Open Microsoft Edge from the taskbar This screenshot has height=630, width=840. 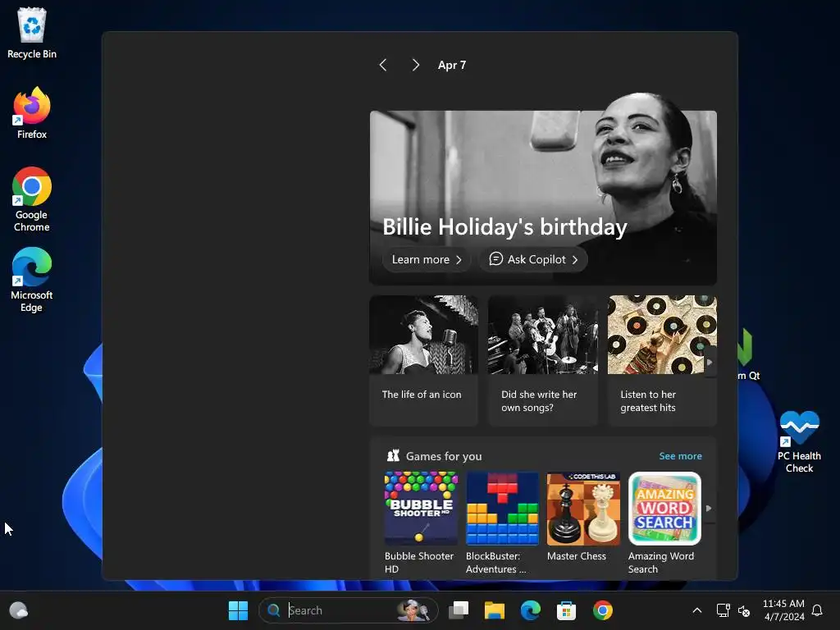point(531,610)
